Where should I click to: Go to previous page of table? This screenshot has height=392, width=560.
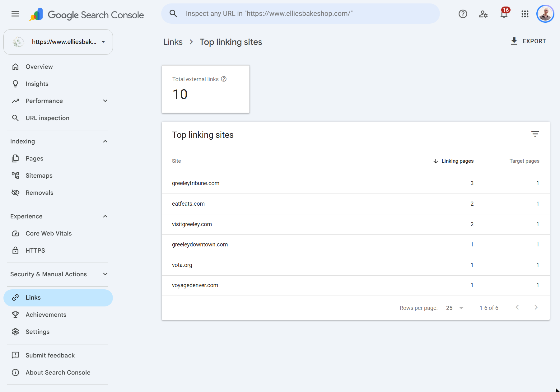(x=517, y=307)
